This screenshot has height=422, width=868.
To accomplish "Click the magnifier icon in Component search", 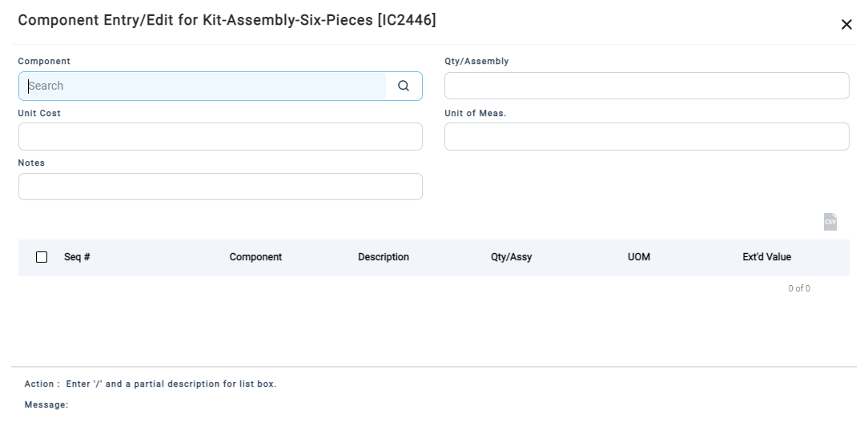I will (x=404, y=86).
